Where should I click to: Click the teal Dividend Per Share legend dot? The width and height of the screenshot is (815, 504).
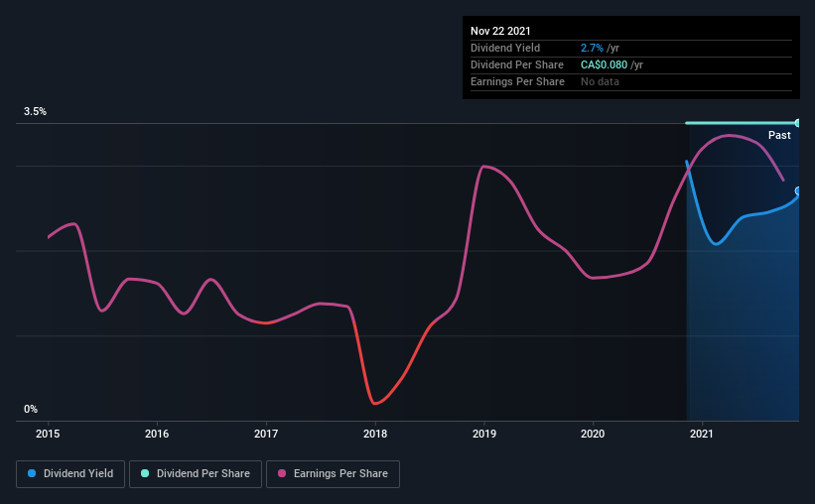click(x=145, y=473)
